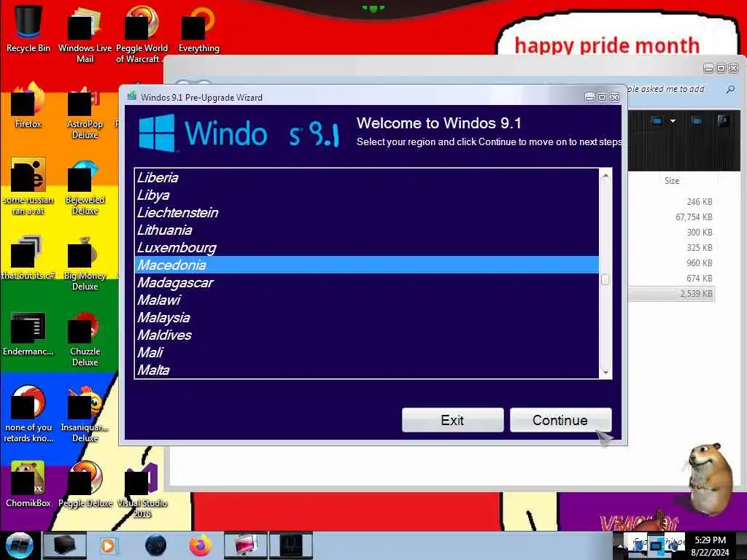
Task: Open 'some russian ran a rat' icon
Action: pyautogui.click(x=28, y=187)
